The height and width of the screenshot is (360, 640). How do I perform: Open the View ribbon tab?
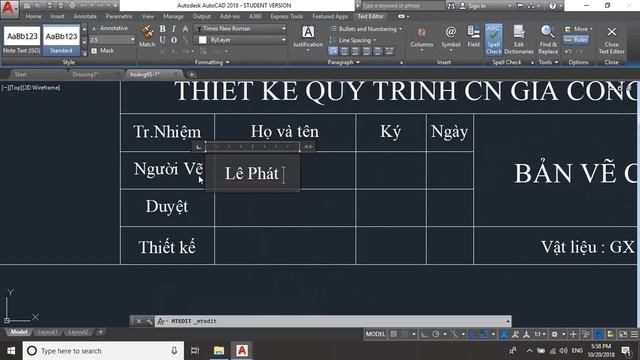(148, 16)
